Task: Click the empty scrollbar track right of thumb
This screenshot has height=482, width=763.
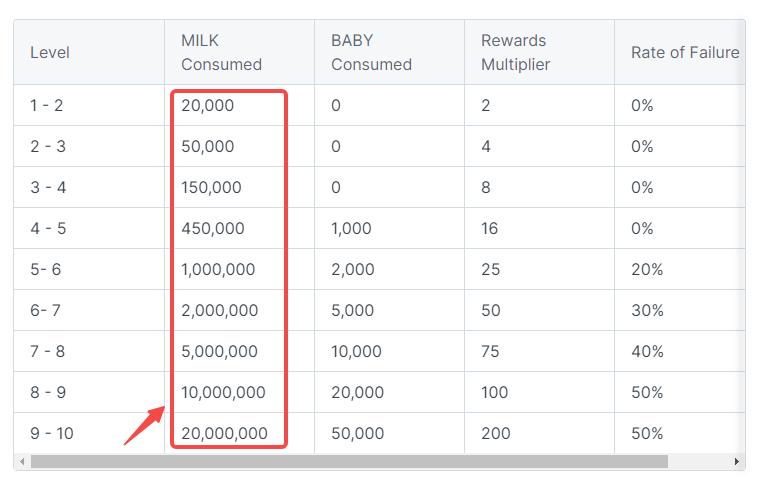Action: click(x=699, y=462)
